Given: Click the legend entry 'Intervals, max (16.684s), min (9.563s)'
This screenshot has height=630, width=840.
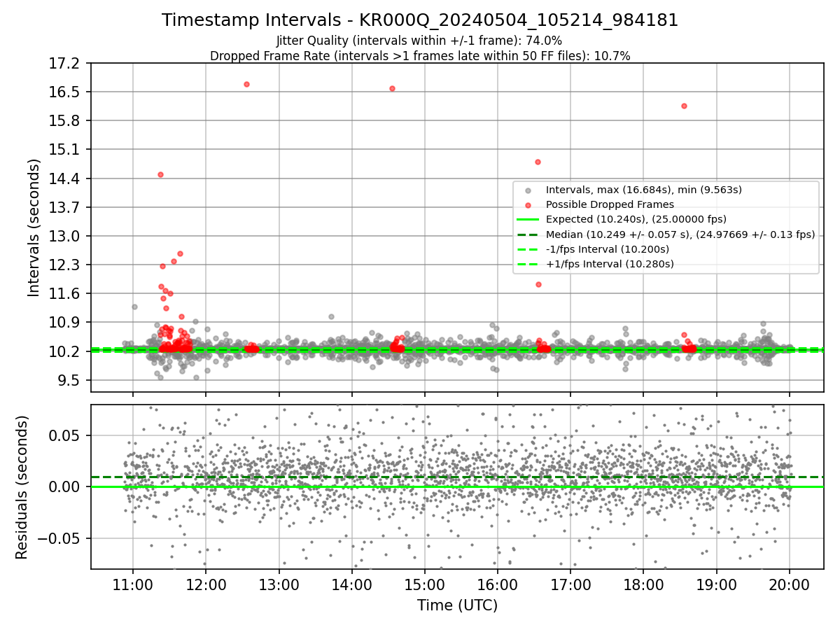Looking at the screenshot, I should [x=643, y=190].
